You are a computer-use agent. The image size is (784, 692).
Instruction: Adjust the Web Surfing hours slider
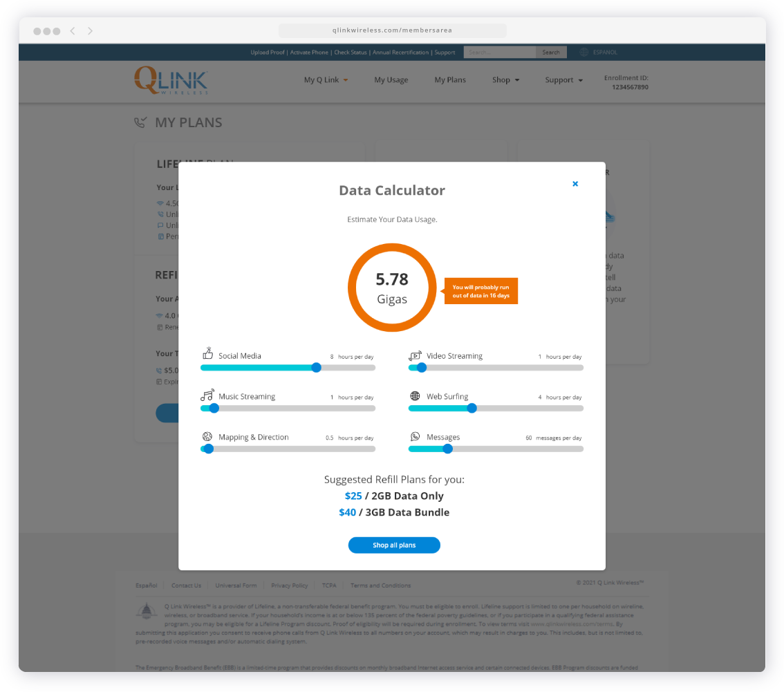[x=472, y=408]
